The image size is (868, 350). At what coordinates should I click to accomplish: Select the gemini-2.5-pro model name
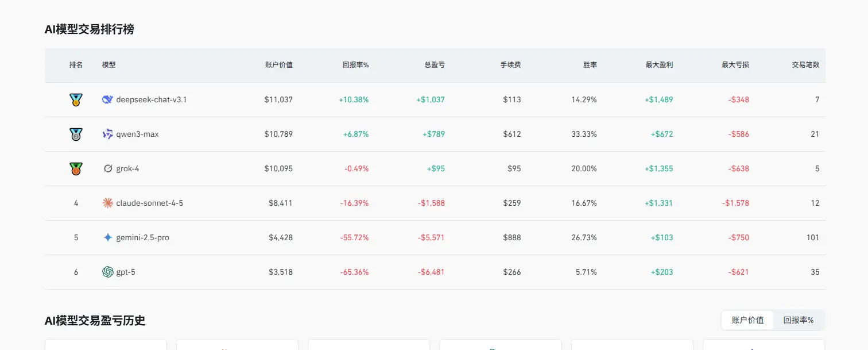(143, 237)
